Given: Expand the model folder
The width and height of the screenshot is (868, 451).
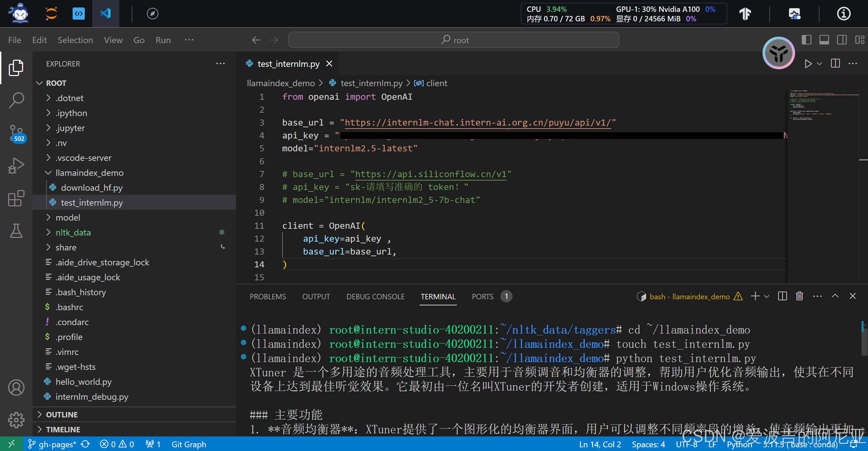Looking at the screenshot, I should (x=68, y=218).
